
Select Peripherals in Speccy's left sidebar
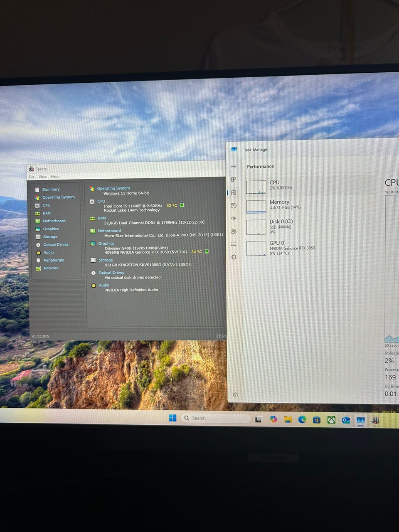54,261
